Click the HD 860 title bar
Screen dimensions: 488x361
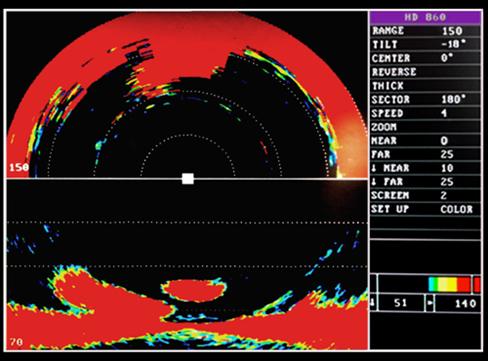point(426,17)
